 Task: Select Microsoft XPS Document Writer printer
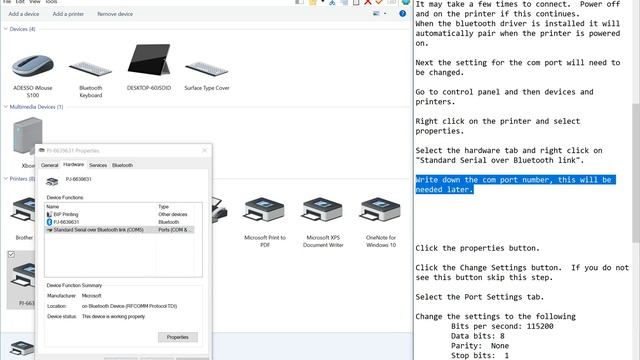tap(322, 209)
